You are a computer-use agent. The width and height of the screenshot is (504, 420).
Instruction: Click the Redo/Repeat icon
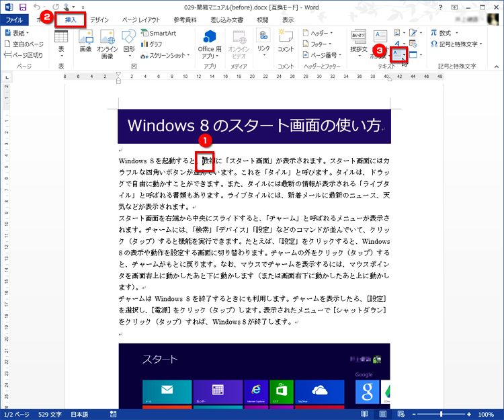(56, 7)
